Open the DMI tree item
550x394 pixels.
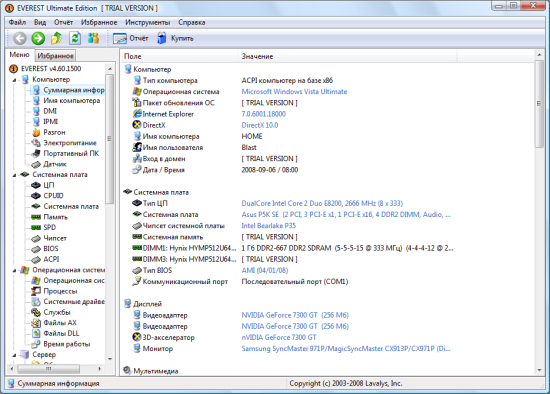pos(45,111)
